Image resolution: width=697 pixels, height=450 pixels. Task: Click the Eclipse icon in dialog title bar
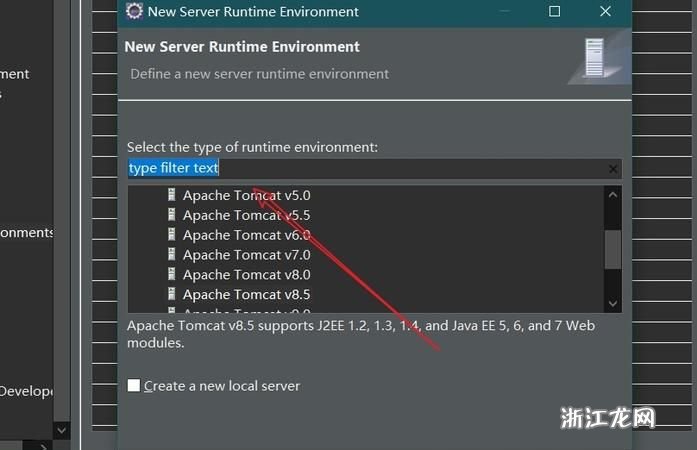tap(134, 11)
